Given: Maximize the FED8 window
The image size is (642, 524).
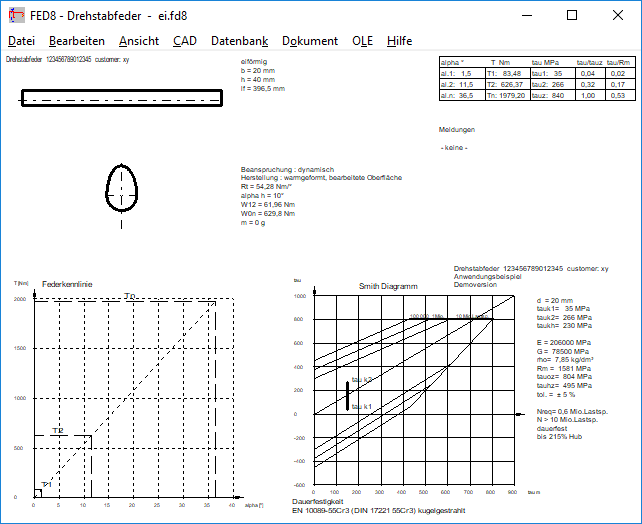Looking at the screenshot, I should [572, 16].
